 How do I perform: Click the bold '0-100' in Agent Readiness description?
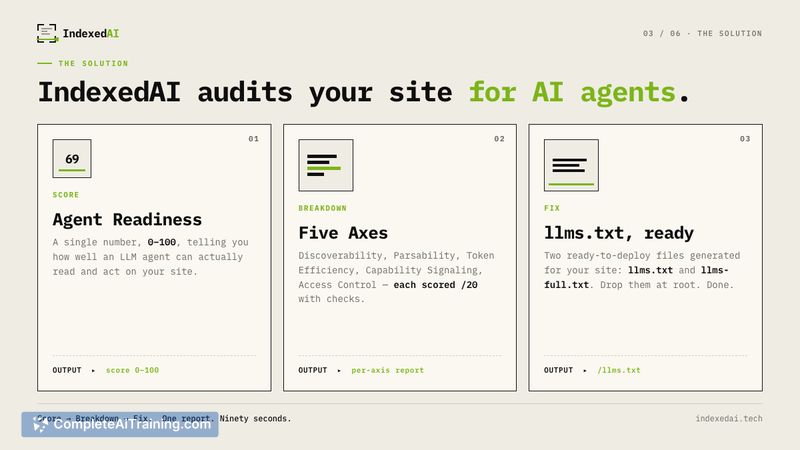(x=162, y=242)
